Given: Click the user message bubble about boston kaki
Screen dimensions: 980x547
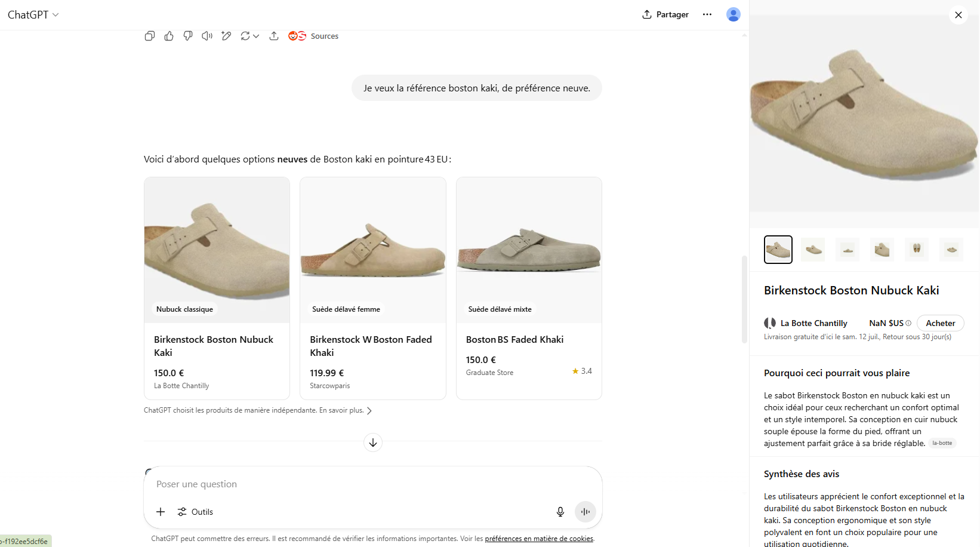Looking at the screenshot, I should [477, 88].
